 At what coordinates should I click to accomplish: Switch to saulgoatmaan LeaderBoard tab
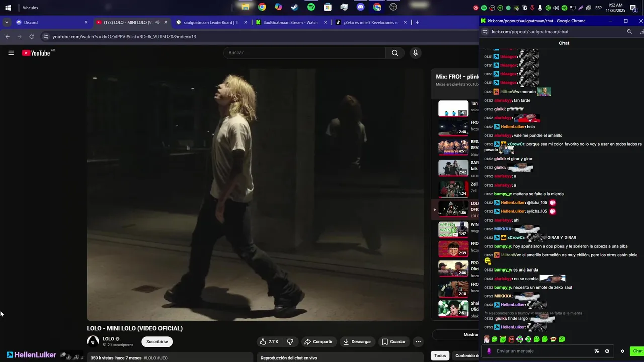[211, 22]
